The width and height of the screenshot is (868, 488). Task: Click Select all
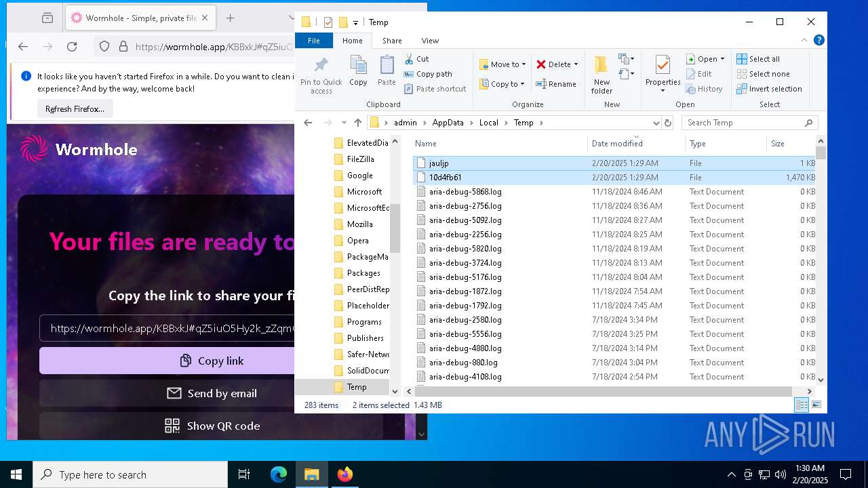(x=758, y=59)
